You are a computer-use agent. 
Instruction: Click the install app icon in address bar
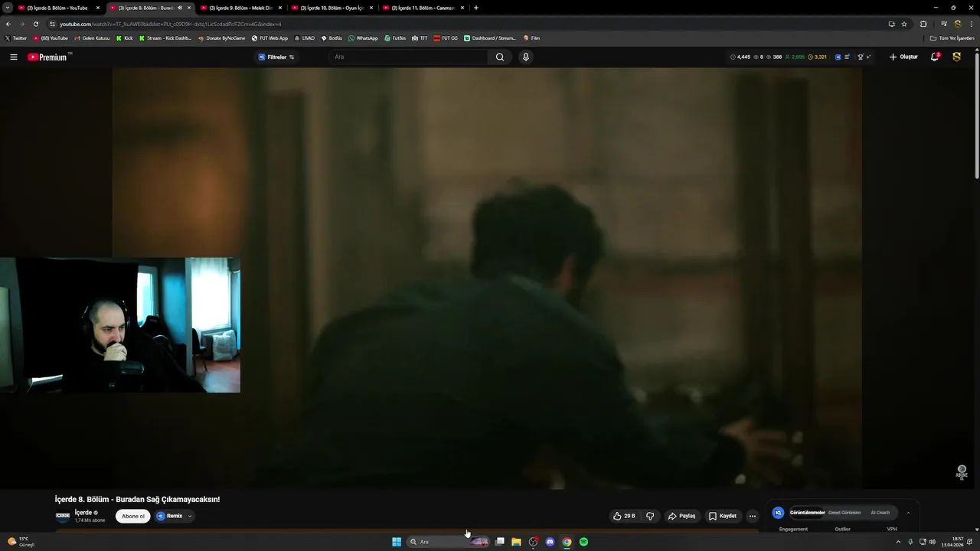pos(891,24)
